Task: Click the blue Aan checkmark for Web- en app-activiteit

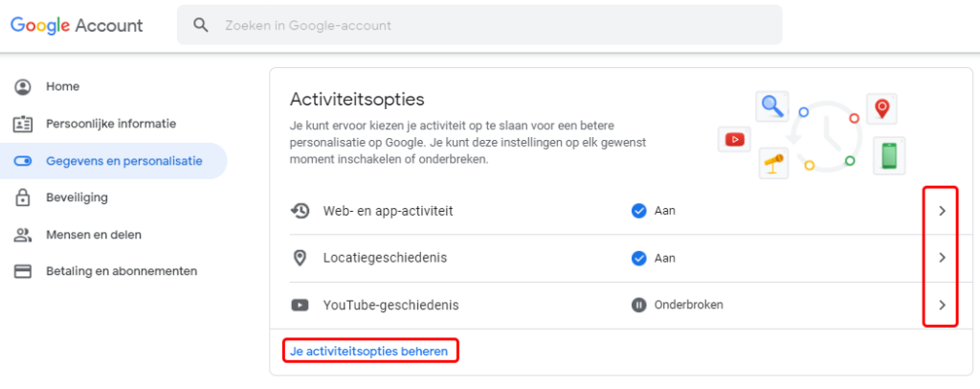Action: point(638,211)
